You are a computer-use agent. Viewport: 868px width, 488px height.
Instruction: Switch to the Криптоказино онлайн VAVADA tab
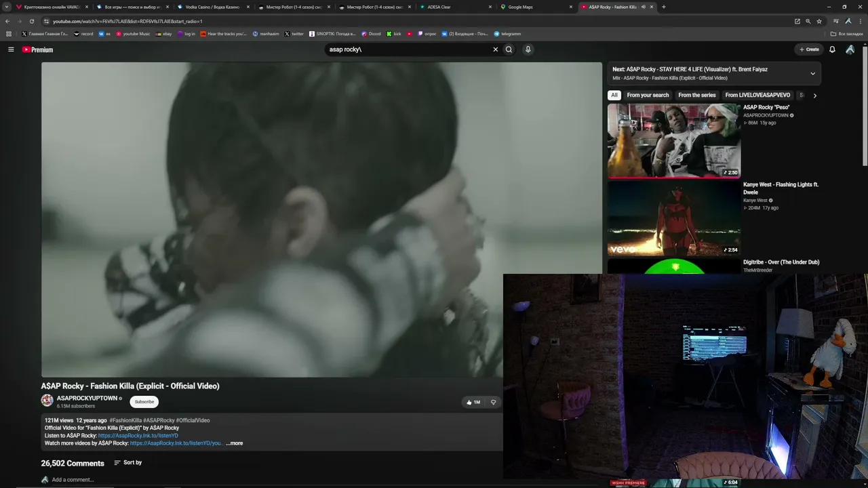pyautogui.click(x=52, y=7)
